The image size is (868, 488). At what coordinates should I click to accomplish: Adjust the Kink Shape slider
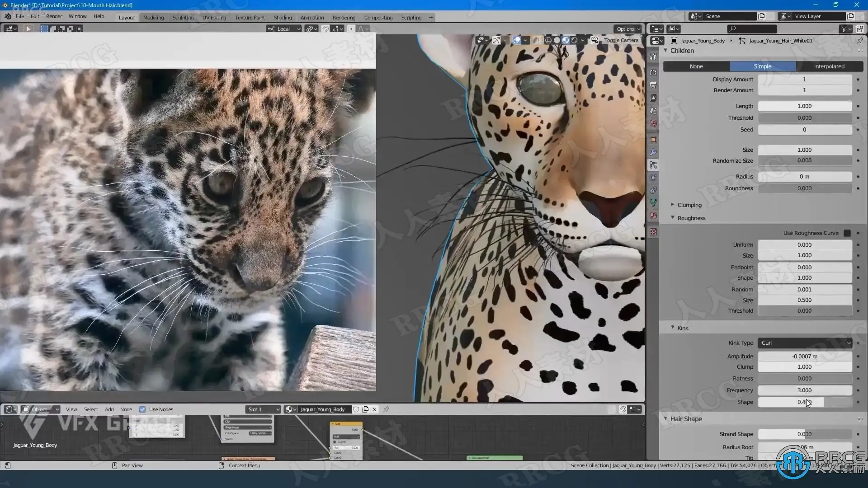coord(805,402)
